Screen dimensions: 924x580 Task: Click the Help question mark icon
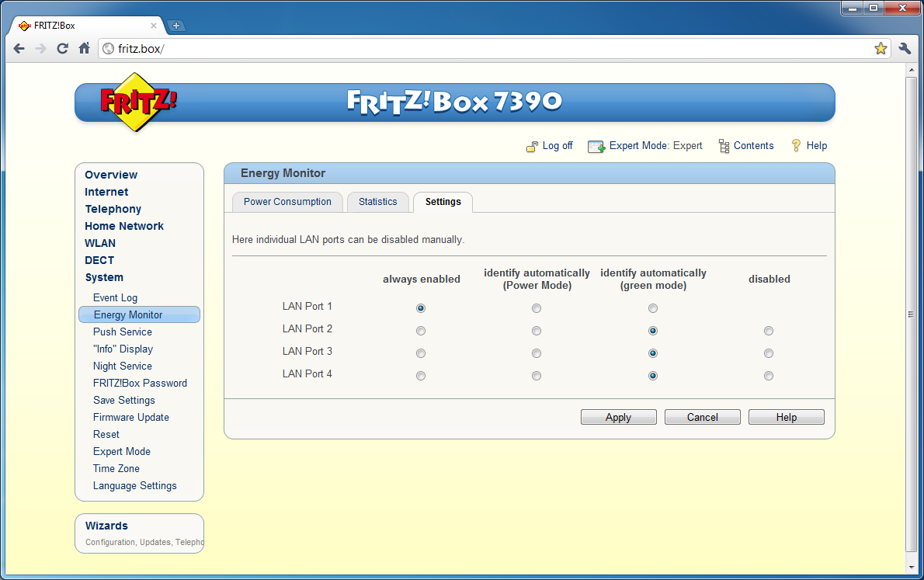pos(796,146)
